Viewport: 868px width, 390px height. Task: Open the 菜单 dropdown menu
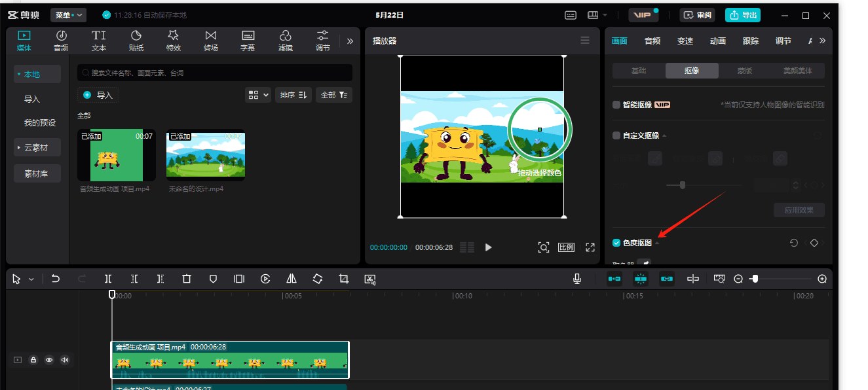[69, 14]
